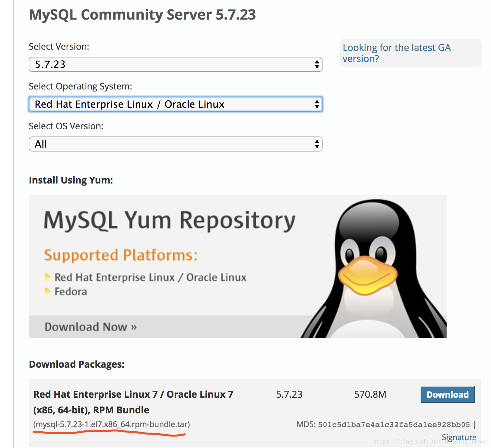Viewport: 491px width, 448px height.
Task: Click the Download Packages heading
Action: click(77, 364)
